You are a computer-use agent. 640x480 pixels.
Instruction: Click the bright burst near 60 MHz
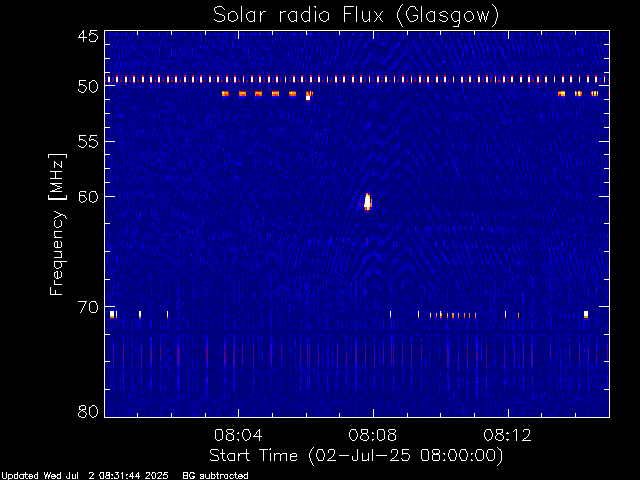[367, 202]
